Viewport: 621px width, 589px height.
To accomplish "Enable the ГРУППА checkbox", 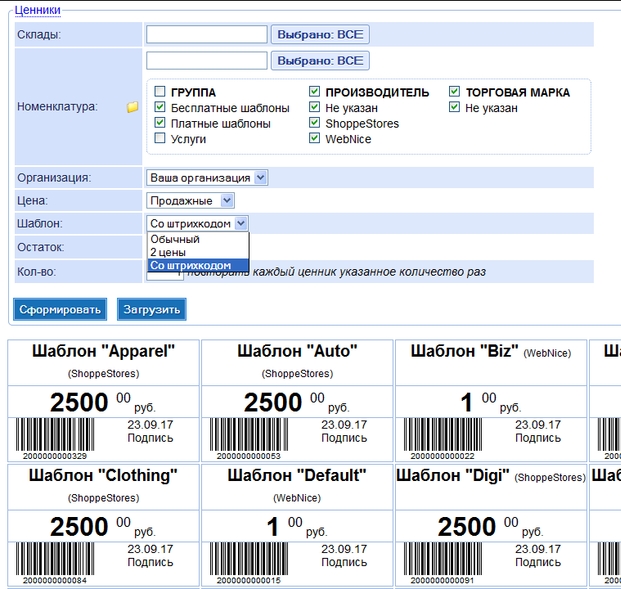I will [160, 92].
